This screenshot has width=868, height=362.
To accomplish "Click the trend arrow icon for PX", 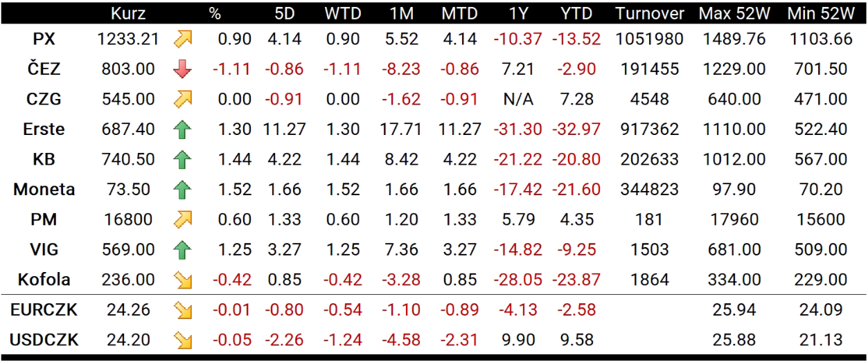I will 183,39.
